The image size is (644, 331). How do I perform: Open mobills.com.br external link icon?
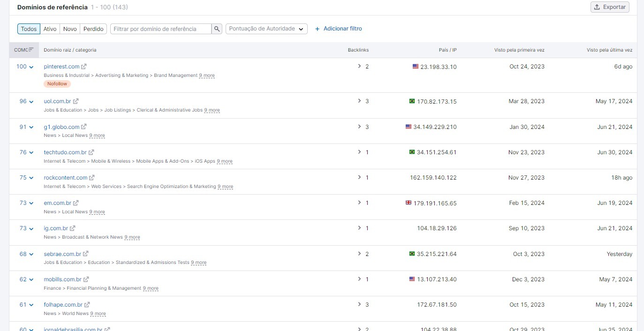tap(86, 279)
